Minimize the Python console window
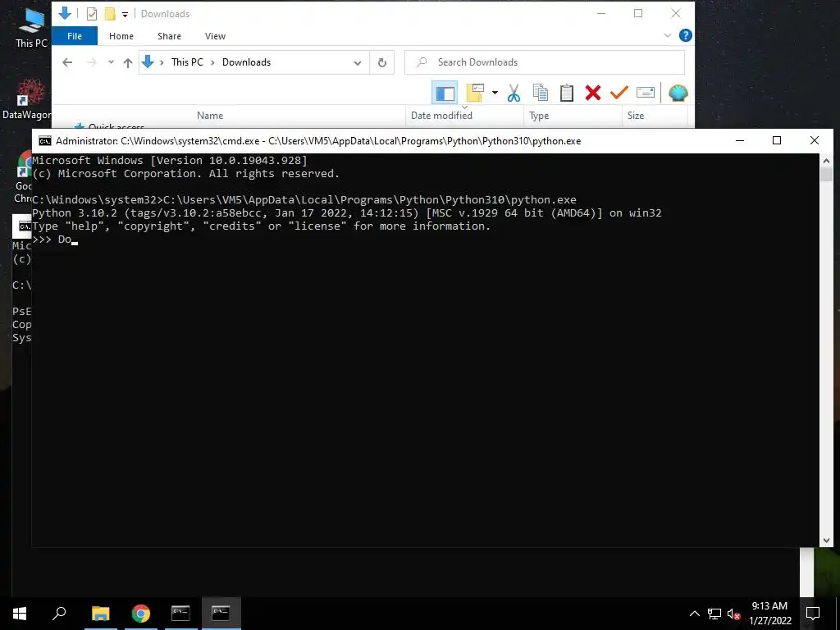840x630 pixels. (740, 140)
